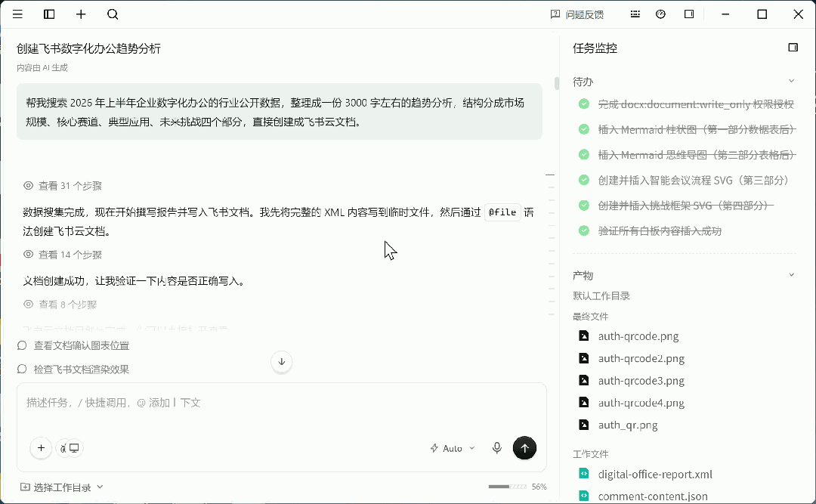
Task: Click chat bubble icon beside 查看文档确认图表位置
Action: pyautogui.click(x=22, y=345)
